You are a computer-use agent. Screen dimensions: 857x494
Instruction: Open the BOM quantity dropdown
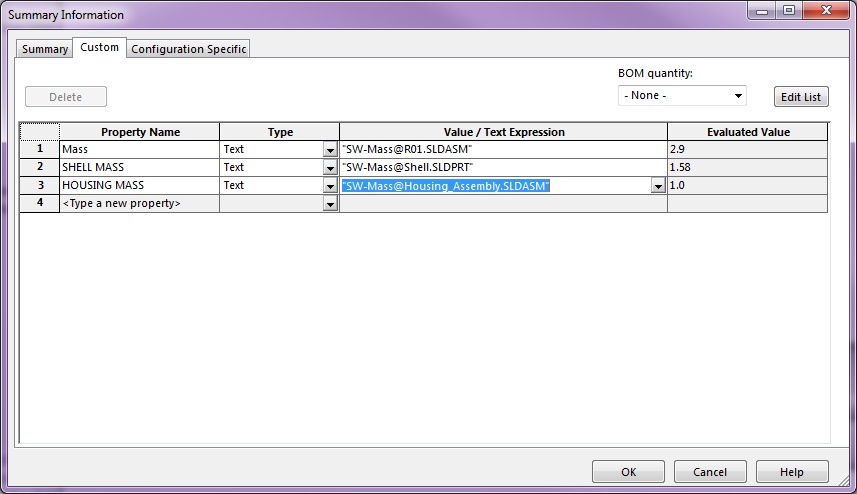pyautogui.click(x=682, y=96)
